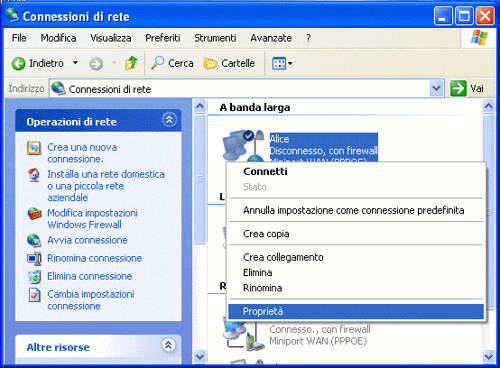Click Crea una nuova connessione icon
This screenshot has height=368, width=500.
[34, 148]
